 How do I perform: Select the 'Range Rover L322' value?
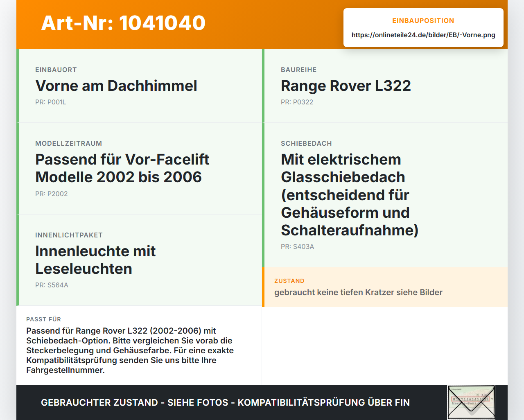[346, 86]
